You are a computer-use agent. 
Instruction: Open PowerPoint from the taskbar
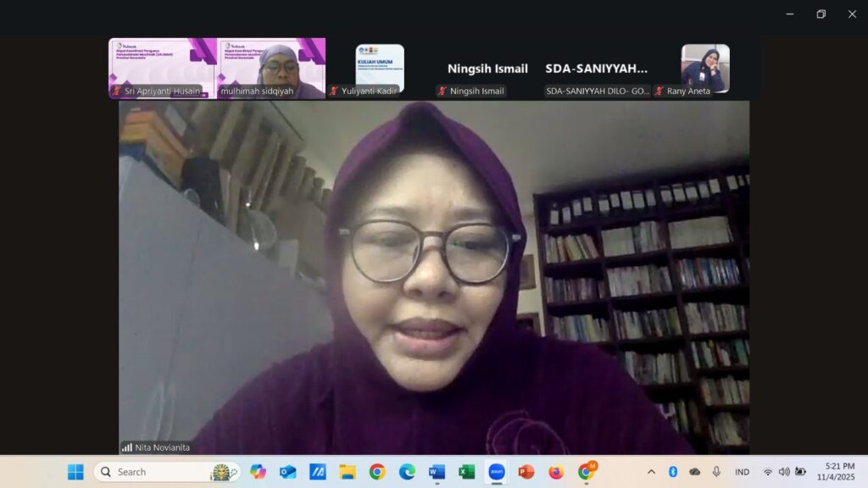526,472
